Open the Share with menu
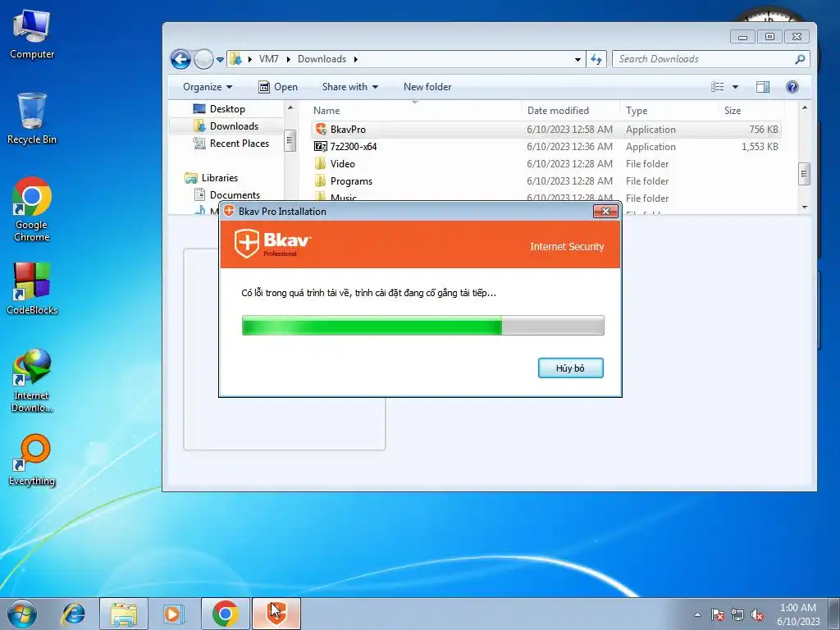 pos(349,87)
